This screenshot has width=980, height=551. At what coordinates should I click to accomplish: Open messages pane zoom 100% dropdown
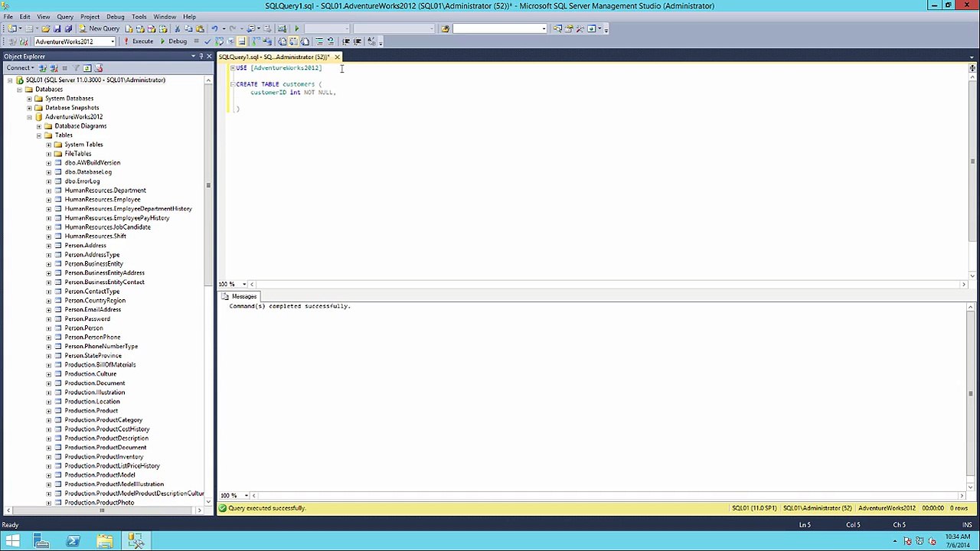(x=246, y=495)
